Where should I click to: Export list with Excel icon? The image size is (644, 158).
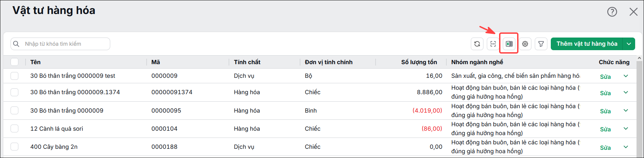[x=509, y=44]
